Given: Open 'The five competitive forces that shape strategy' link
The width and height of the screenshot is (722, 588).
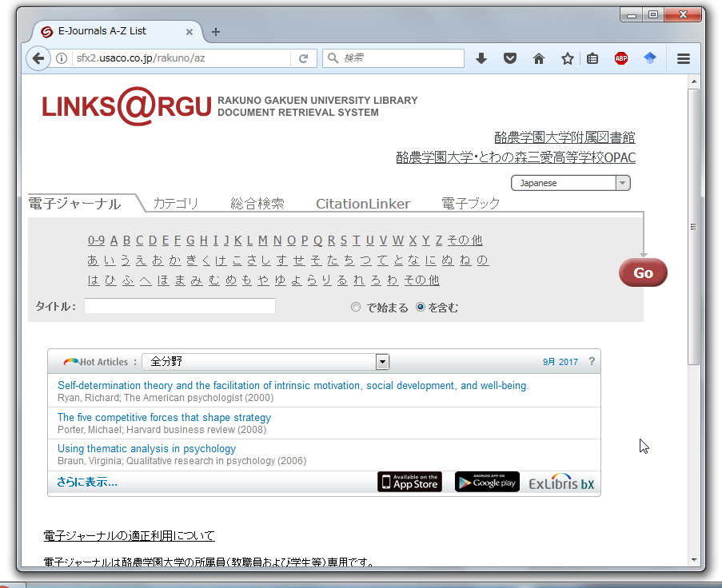Looking at the screenshot, I should click(164, 417).
